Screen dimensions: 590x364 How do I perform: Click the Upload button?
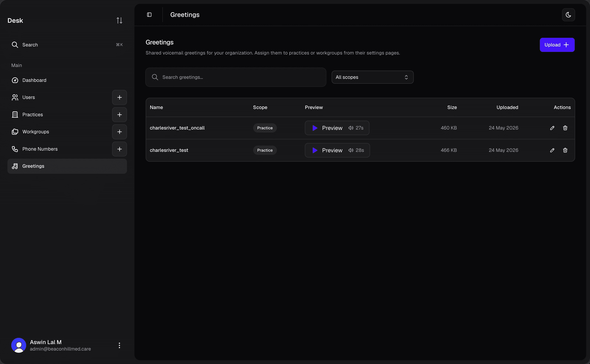coord(557,45)
